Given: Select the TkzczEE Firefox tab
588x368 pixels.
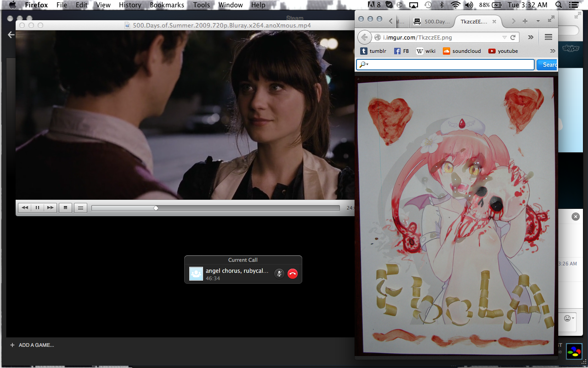Looking at the screenshot, I should 474,21.
